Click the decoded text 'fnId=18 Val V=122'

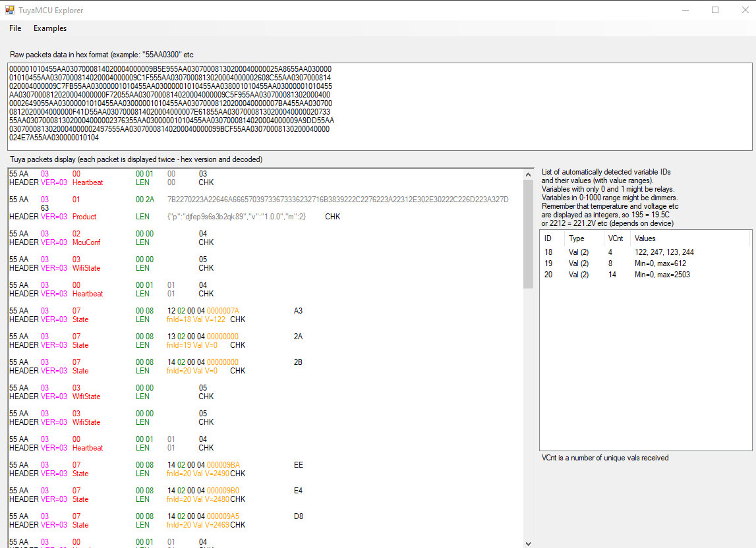[x=196, y=319]
